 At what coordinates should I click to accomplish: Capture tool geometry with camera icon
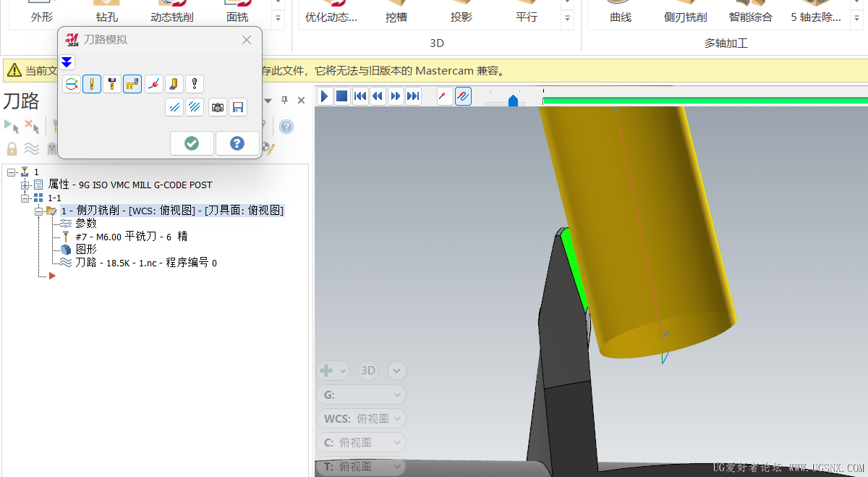point(218,108)
